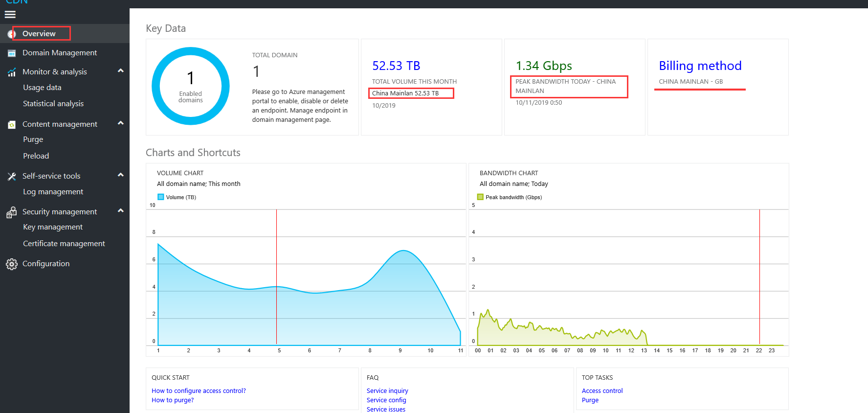Click the Configuration gear icon

[x=12, y=264]
